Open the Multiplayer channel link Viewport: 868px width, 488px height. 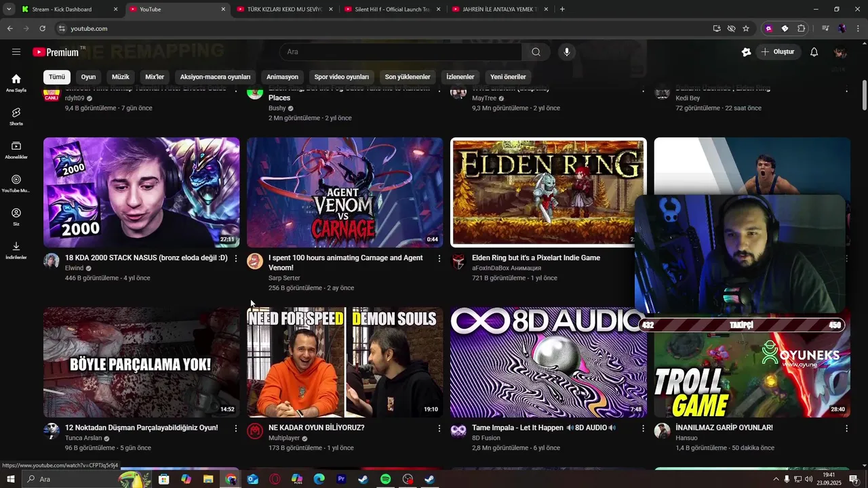(x=284, y=439)
